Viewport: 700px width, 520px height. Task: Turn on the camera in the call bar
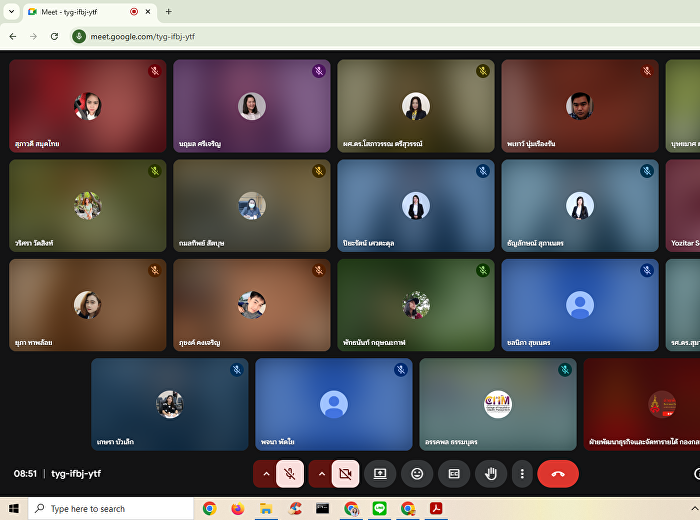345,474
